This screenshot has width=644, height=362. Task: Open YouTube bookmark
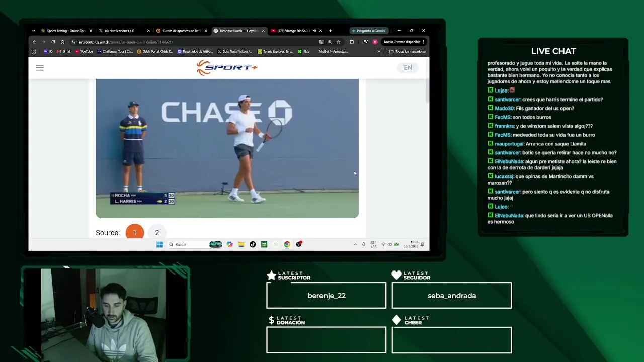click(85, 51)
